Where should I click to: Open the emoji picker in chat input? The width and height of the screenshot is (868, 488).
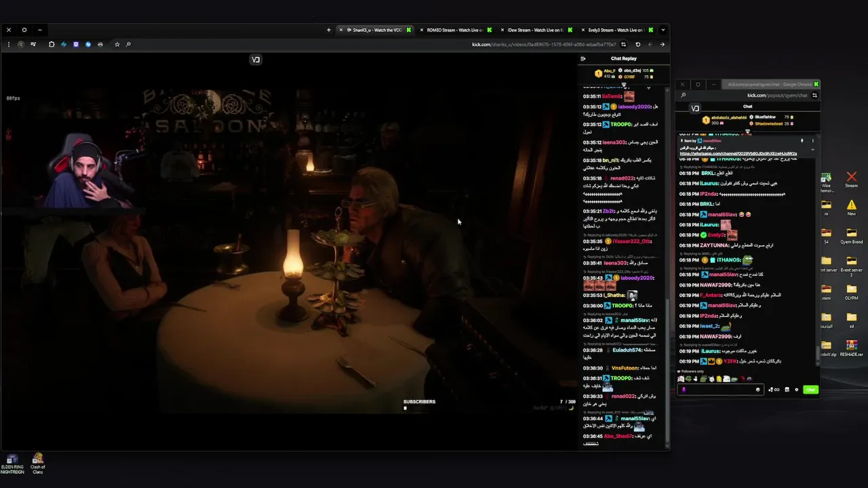pos(757,390)
